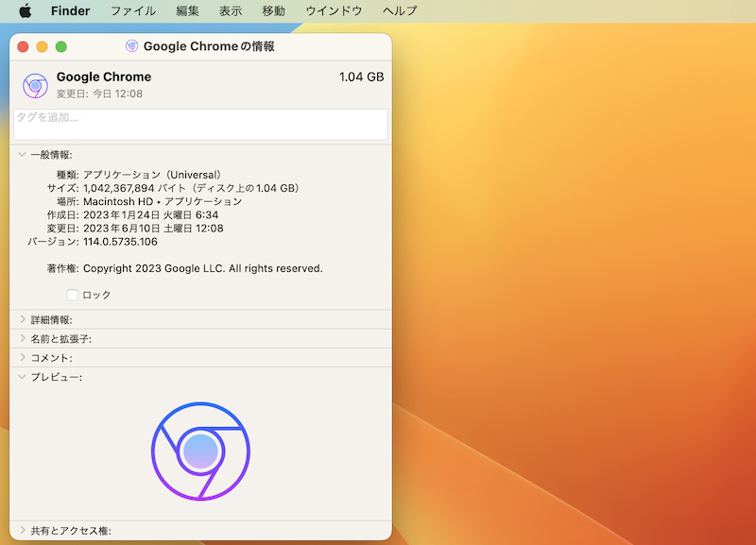Click the Apple logo menu

click(25, 11)
